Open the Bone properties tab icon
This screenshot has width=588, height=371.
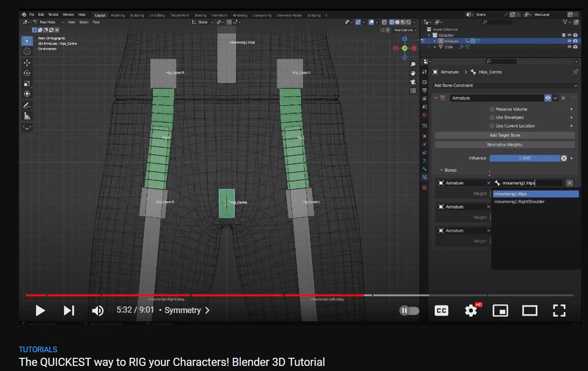click(x=424, y=169)
